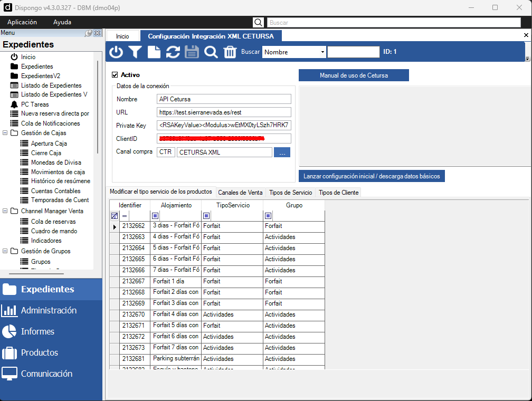Click Lanzar configuración inicial button
Screen dimensions: 532x401
point(372,176)
